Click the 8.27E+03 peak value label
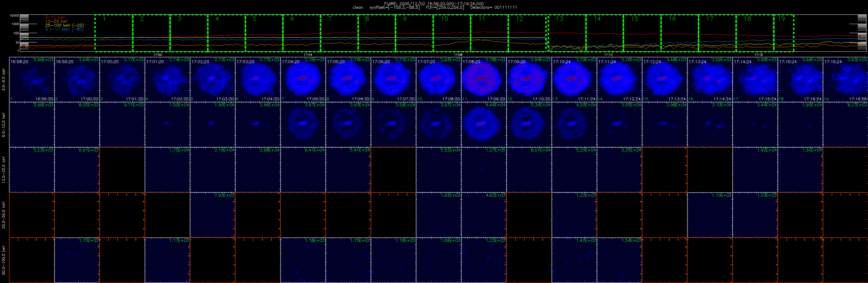The image size is (868, 283). click(x=857, y=105)
